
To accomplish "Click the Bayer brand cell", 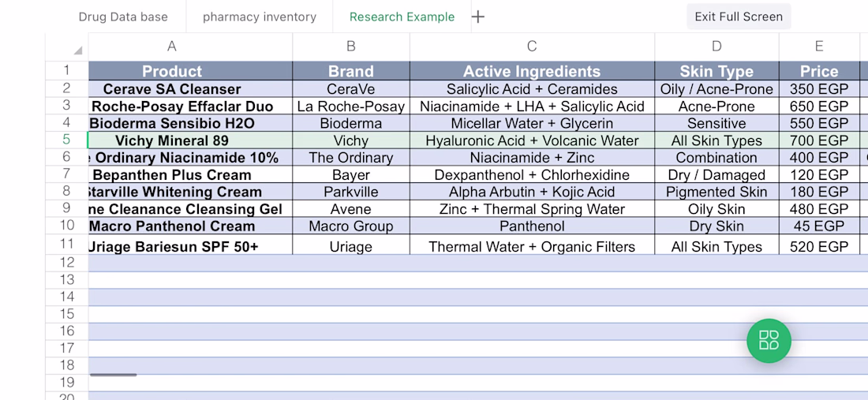I will pyautogui.click(x=351, y=175).
